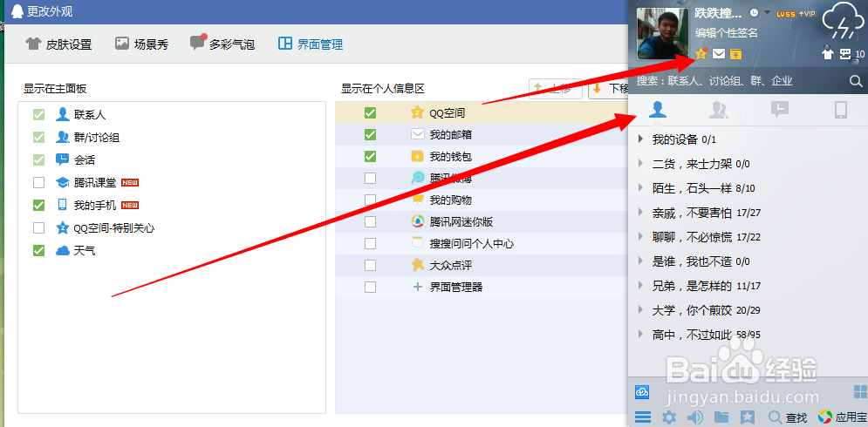Click the 应用宝 colorful icon
The width and height of the screenshot is (868, 427).
[825, 417]
